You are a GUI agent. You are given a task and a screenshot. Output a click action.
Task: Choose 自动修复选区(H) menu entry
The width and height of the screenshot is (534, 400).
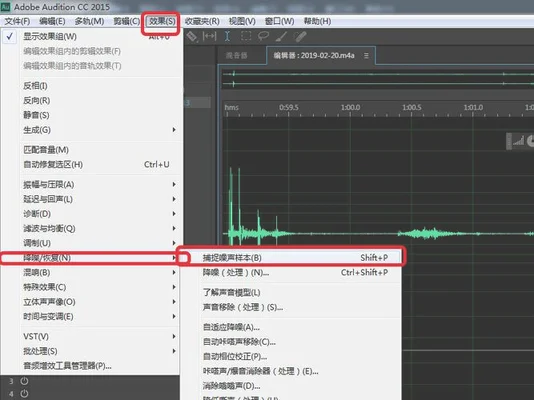[x=91, y=164]
